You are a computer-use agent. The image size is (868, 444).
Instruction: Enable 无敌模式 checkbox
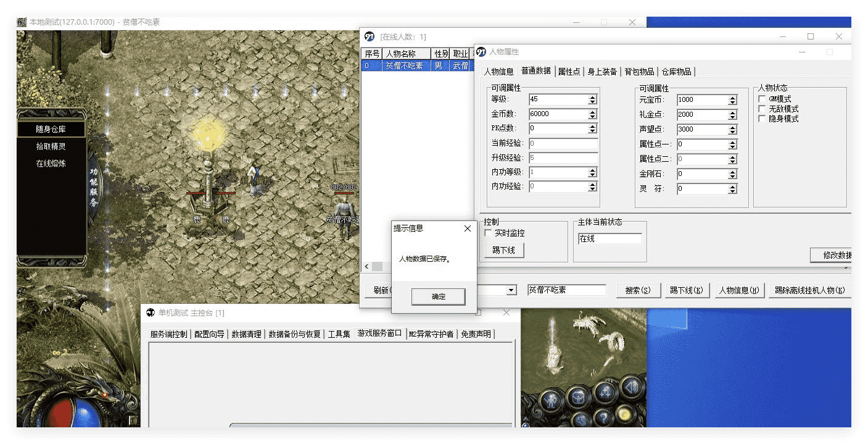click(x=763, y=109)
